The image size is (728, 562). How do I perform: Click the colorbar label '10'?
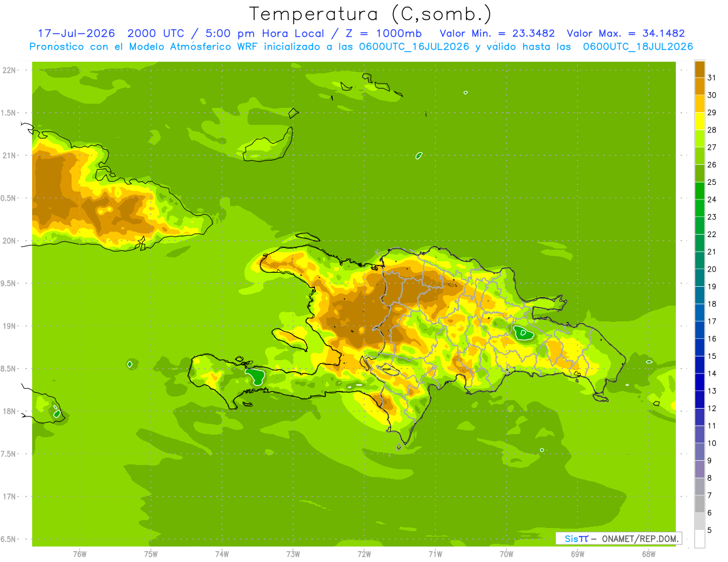tap(712, 443)
